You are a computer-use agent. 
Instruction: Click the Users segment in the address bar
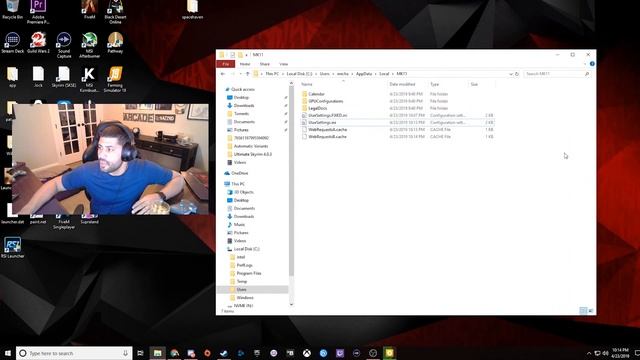324,74
